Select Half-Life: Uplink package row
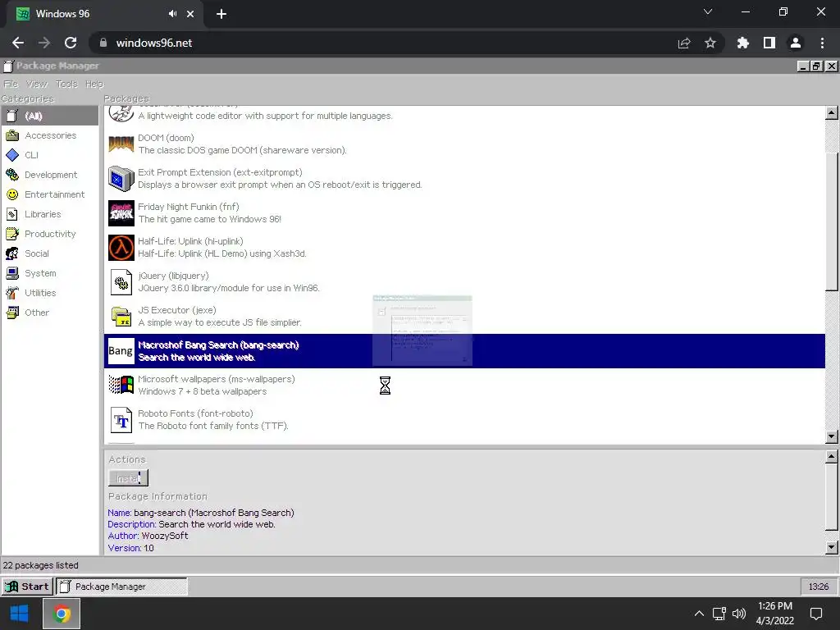 pyautogui.click(x=464, y=248)
